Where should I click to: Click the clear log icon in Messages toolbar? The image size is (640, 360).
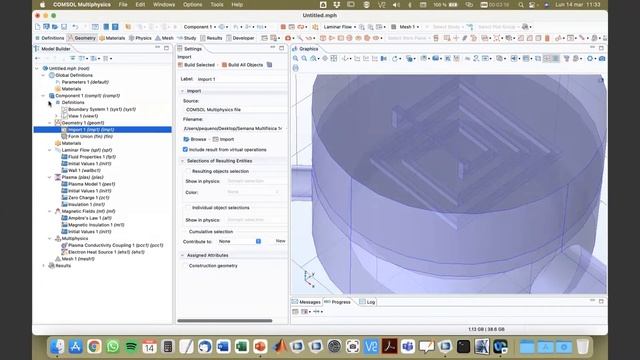(295, 312)
